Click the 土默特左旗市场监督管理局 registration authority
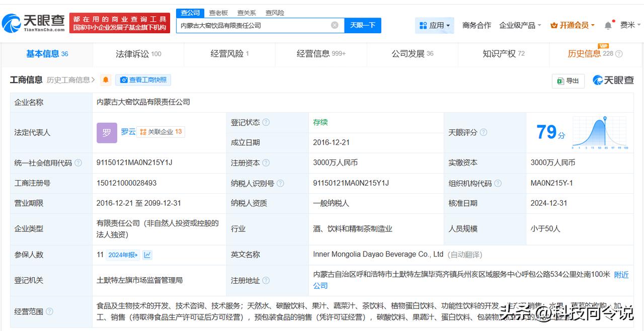 pos(139,281)
